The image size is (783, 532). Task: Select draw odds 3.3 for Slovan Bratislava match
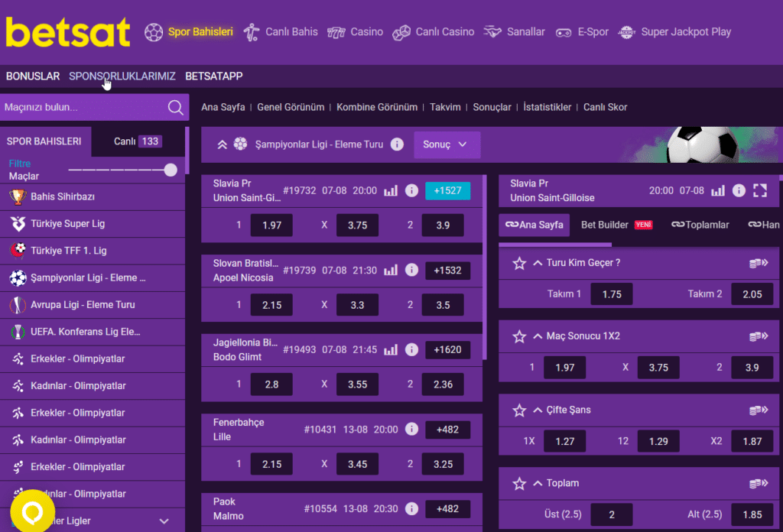(x=357, y=305)
